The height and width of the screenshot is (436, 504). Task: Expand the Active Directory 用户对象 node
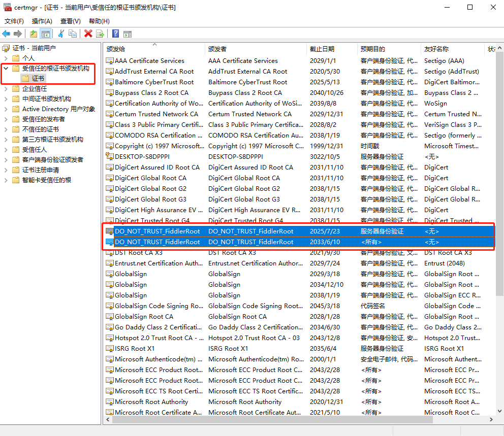(x=6, y=109)
